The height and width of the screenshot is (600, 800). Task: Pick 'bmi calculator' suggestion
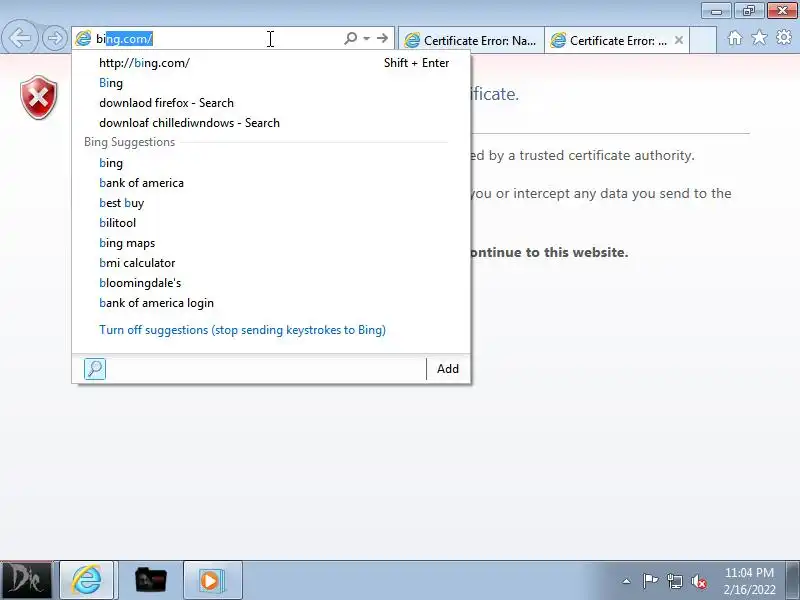(x=271, y=263)
